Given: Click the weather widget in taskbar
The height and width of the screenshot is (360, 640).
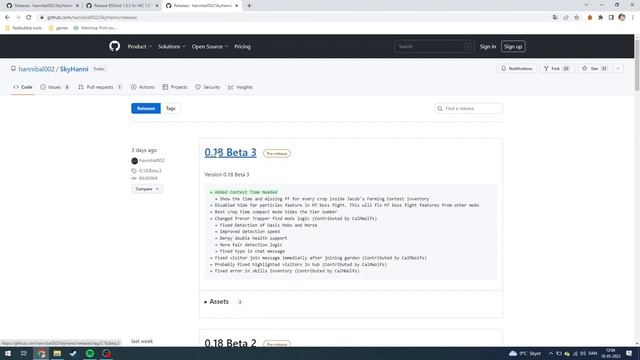Looking at the screenshot, I should point(525,353).
